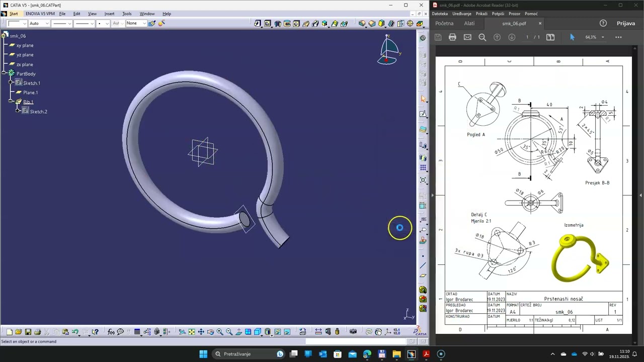
Task: Click the page number field in Acrobat
Action: click(527, 37)
